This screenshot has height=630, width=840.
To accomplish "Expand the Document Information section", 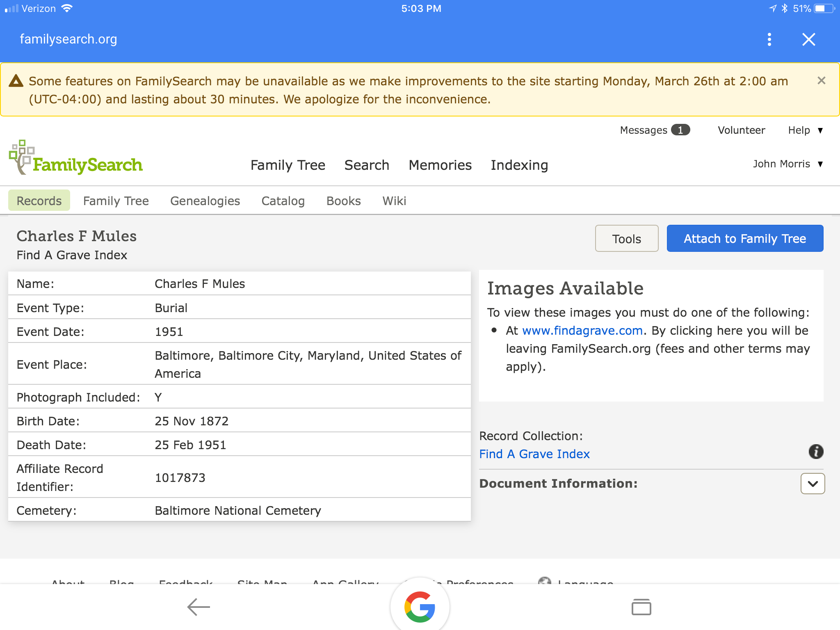I will pos(812,484).
